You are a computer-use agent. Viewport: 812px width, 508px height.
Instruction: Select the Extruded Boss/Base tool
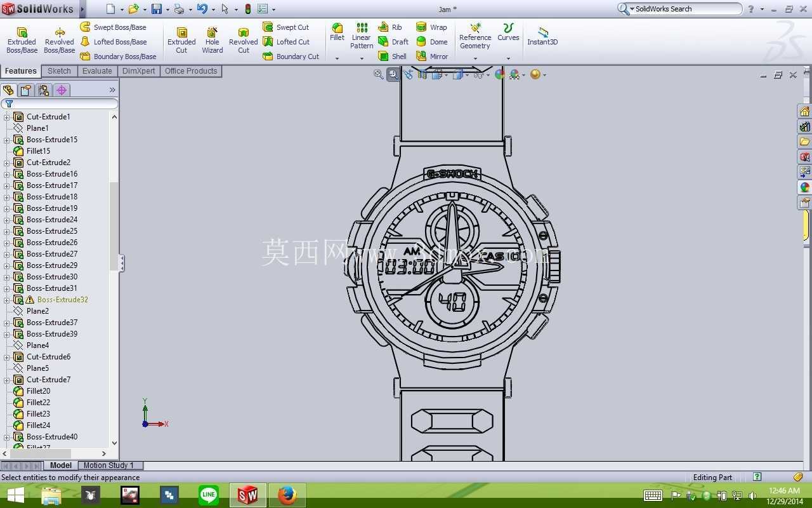pos(22,41)
